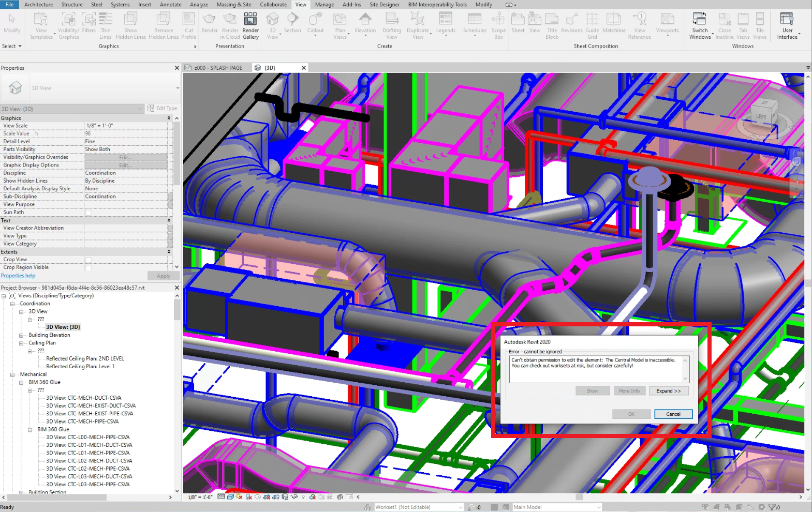Open the Select panel dropdown
812x512 pixels.
(12, 46)
